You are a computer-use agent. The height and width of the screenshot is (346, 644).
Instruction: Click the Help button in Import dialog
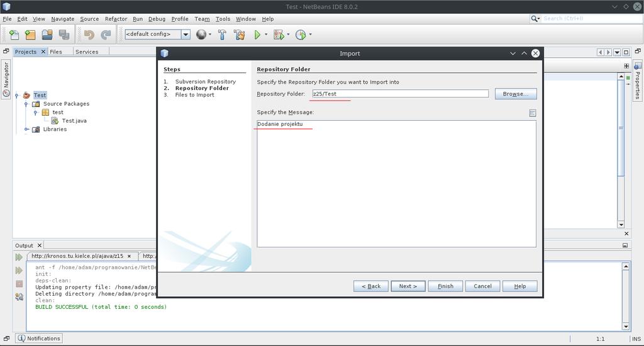point(519,286)
